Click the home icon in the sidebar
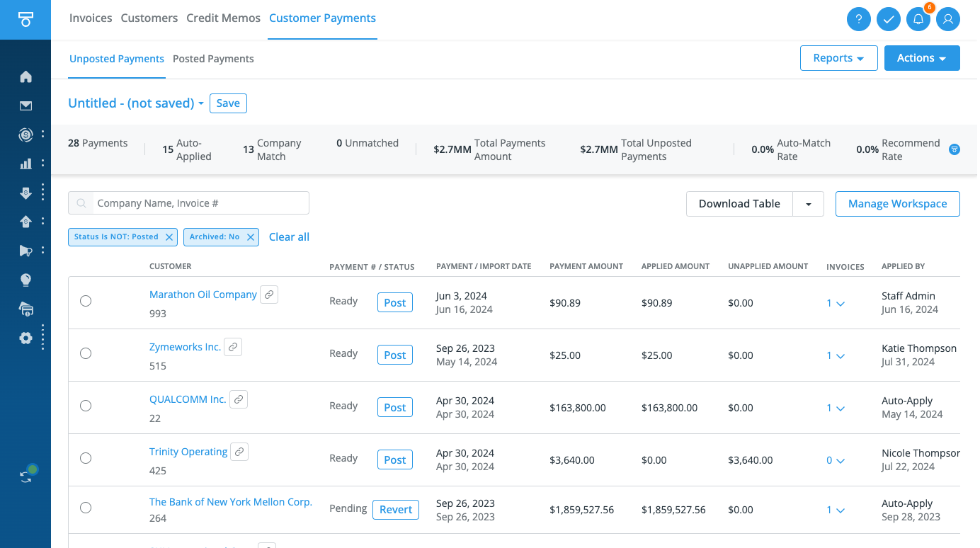This screenshot has height=548, width=980. tap(25, 76)
